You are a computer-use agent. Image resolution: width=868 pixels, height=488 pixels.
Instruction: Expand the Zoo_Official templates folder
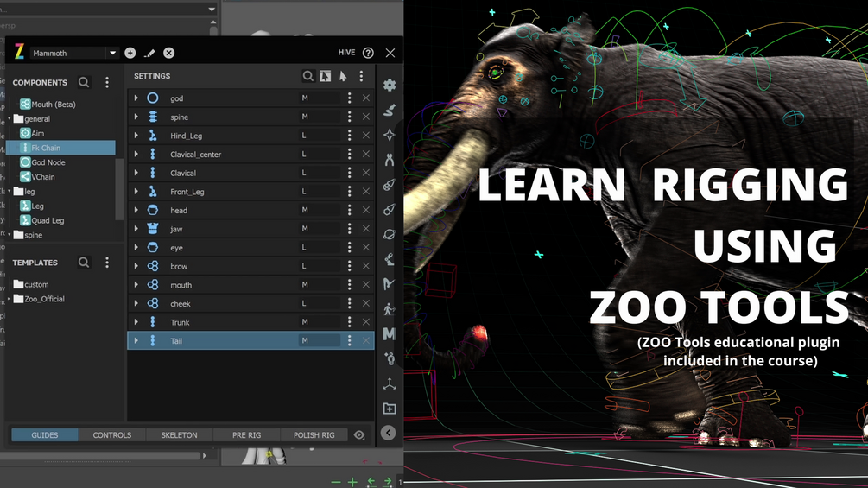click(10, 299)
